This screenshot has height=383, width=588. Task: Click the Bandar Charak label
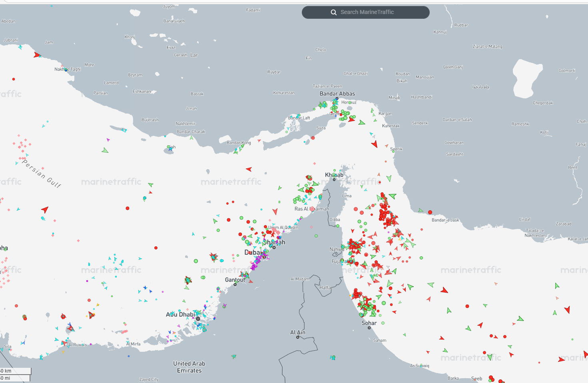191,132
